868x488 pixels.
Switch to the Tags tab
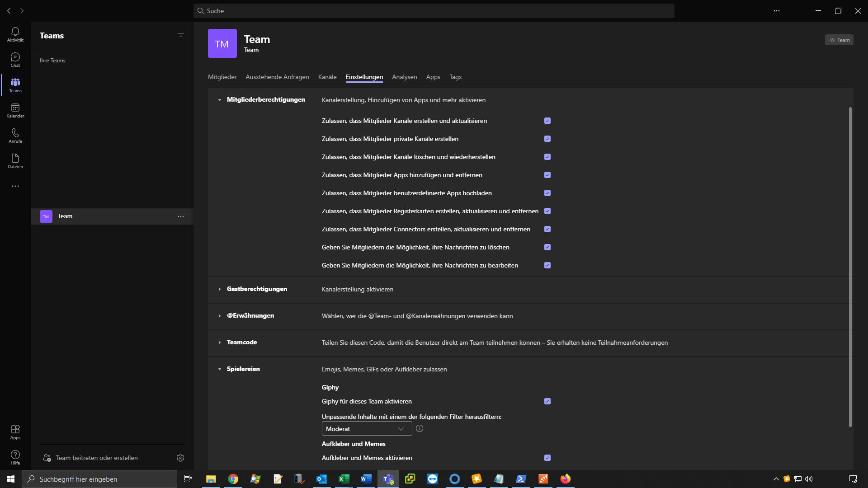coord(455,77)
